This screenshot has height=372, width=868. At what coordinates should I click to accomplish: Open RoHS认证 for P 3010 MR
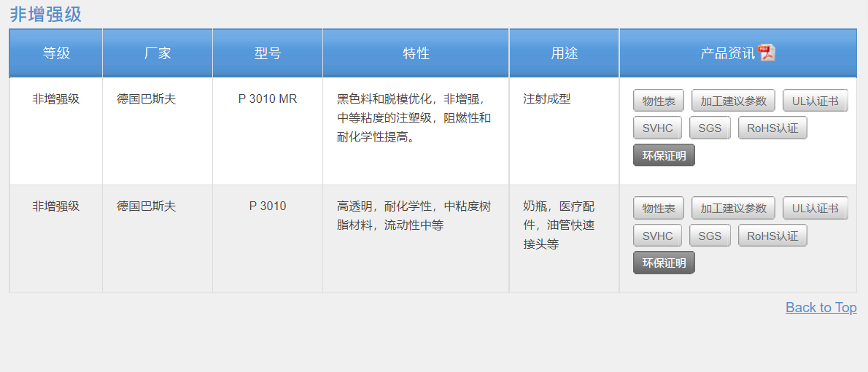[x=772, y=128]
